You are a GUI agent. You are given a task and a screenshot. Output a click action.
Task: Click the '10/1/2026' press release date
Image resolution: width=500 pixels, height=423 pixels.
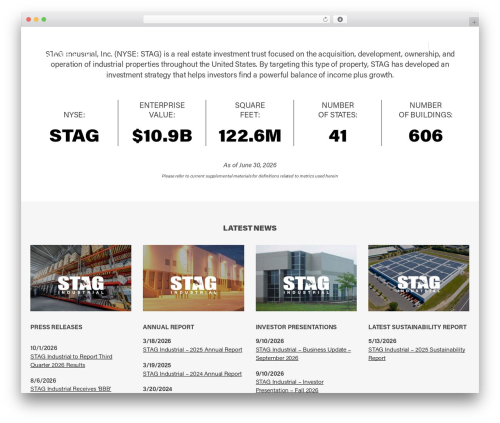pos(44,348)
